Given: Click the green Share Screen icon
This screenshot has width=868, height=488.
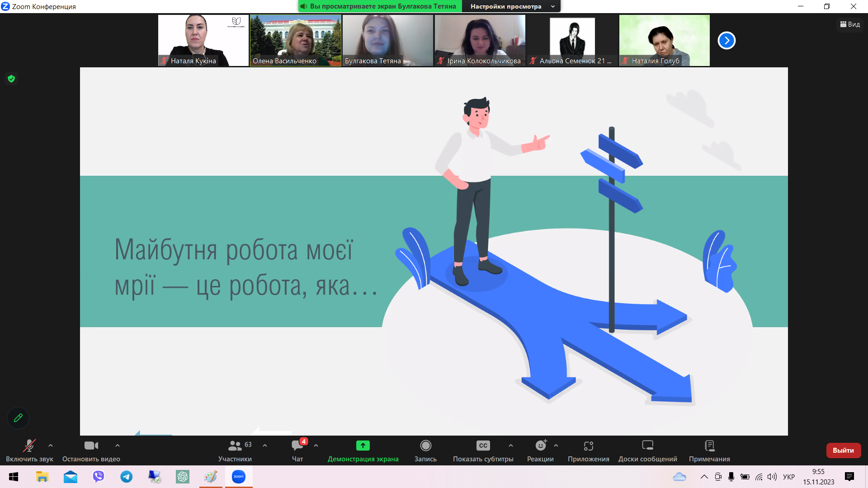Looking at the screenshot, I should 363,446.
